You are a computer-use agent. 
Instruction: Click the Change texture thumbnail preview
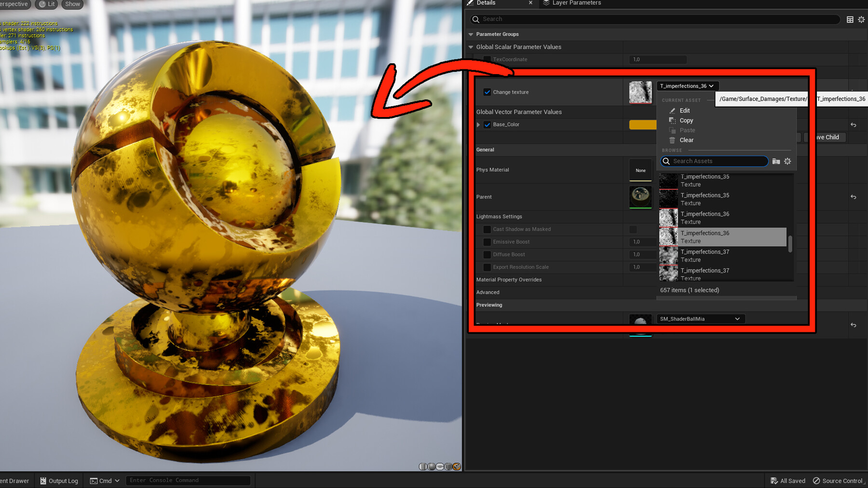click(x=640, y=92)
